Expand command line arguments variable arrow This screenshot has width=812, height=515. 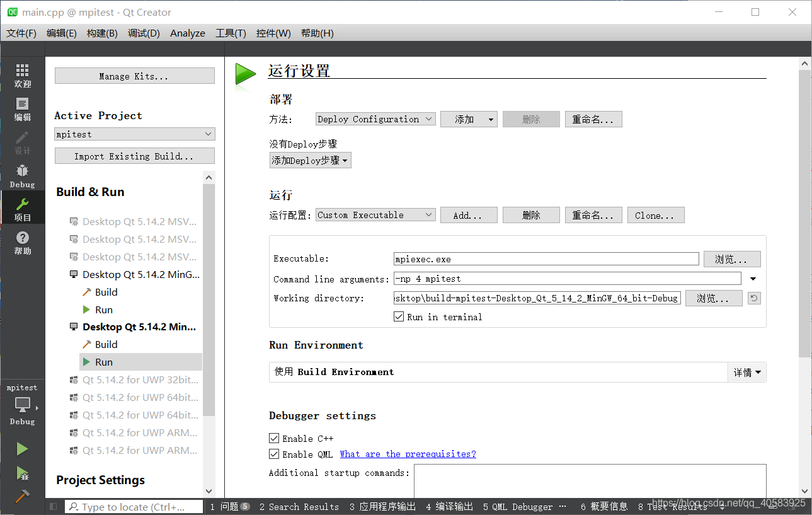pyautogui.click(x=753, y=279)
